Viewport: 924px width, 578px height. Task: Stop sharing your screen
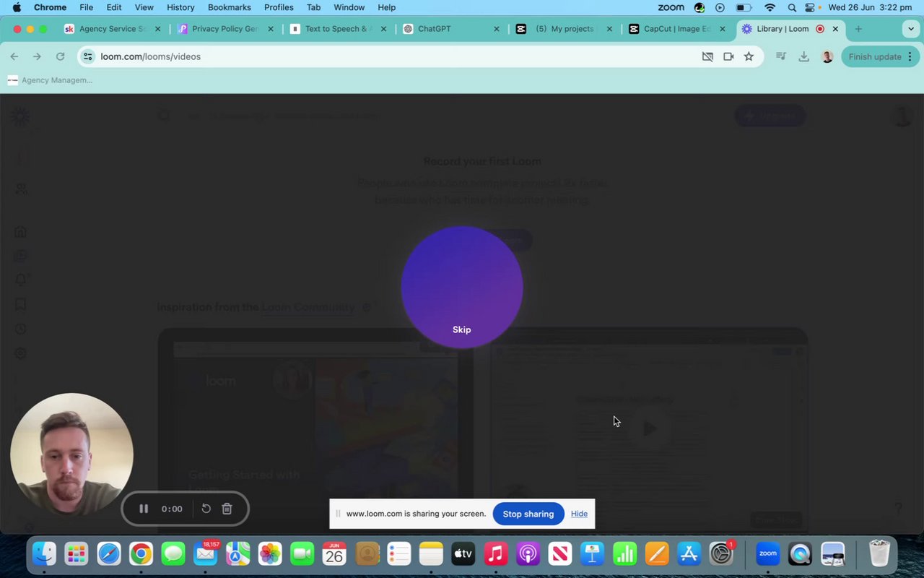[528, 514]
